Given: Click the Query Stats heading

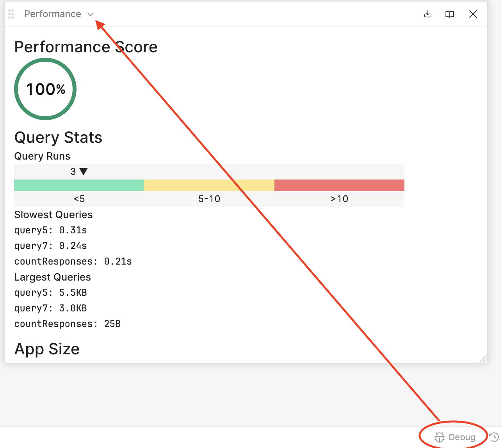Looking at the screenshot, I should coord(58,137).
